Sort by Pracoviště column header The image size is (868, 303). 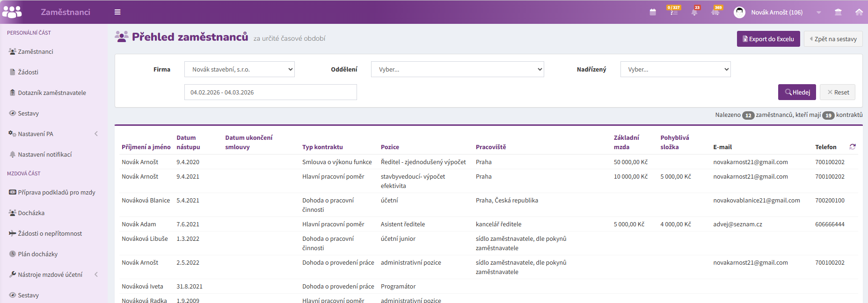pos(491,147)
